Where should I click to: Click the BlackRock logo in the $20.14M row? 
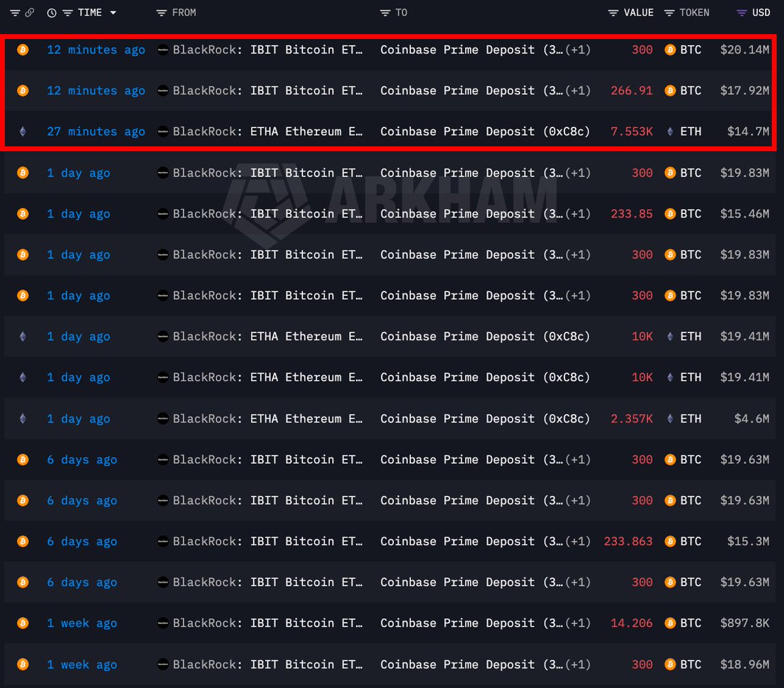coord(163,50)
